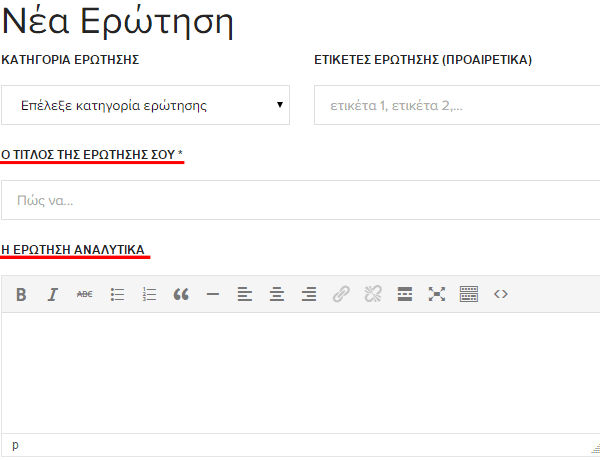Insert a link with chain icon
The image size is (600, 460).
341,294
